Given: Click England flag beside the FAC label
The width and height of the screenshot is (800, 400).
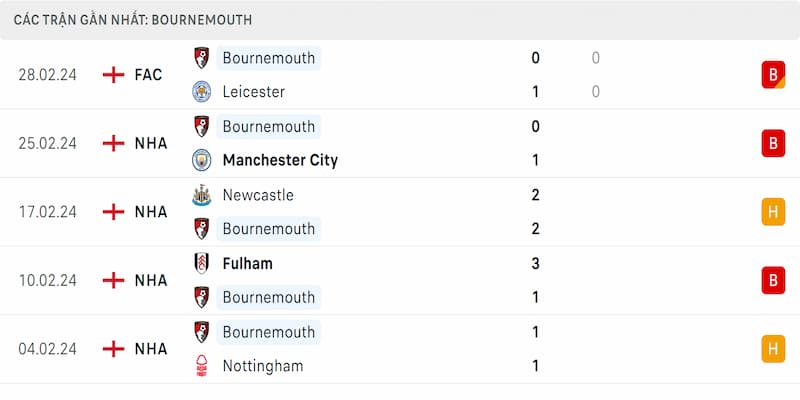Looking at the screenshot, I should click(114, 75).
